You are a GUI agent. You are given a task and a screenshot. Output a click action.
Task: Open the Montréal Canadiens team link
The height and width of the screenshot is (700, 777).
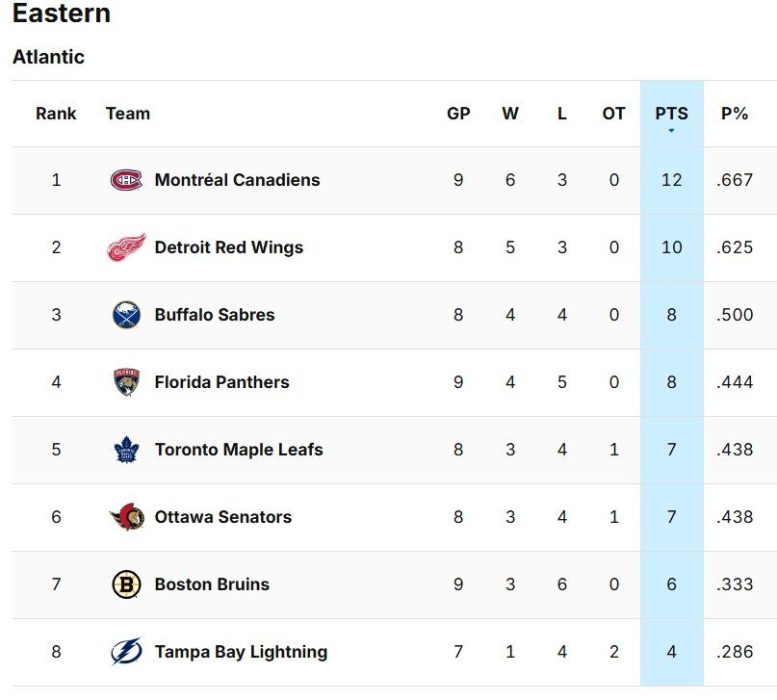click(237, 180)
